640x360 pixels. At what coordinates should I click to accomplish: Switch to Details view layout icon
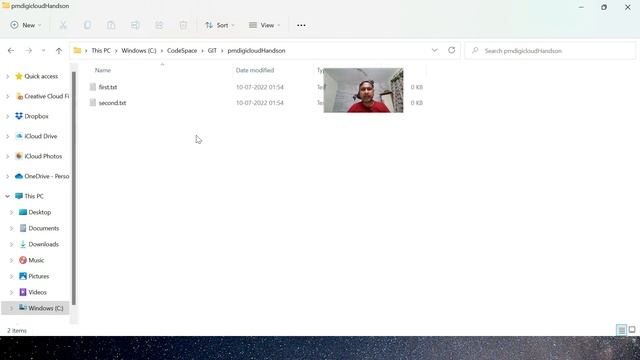coord(621,330)
